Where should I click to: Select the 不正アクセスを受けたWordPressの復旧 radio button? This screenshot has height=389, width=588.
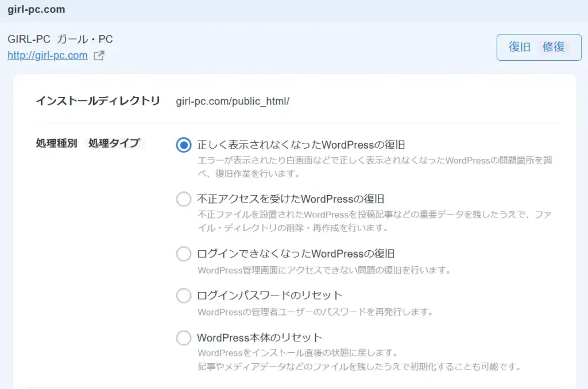pyautogui.click(x=183, y=199)
